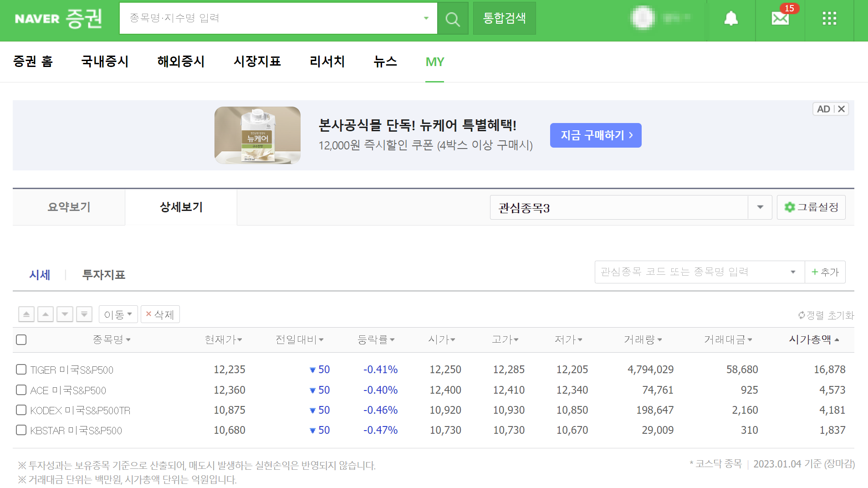868x488 pixels.
Task: Open the mail icon with 15 badge
Action: point(781,18)
